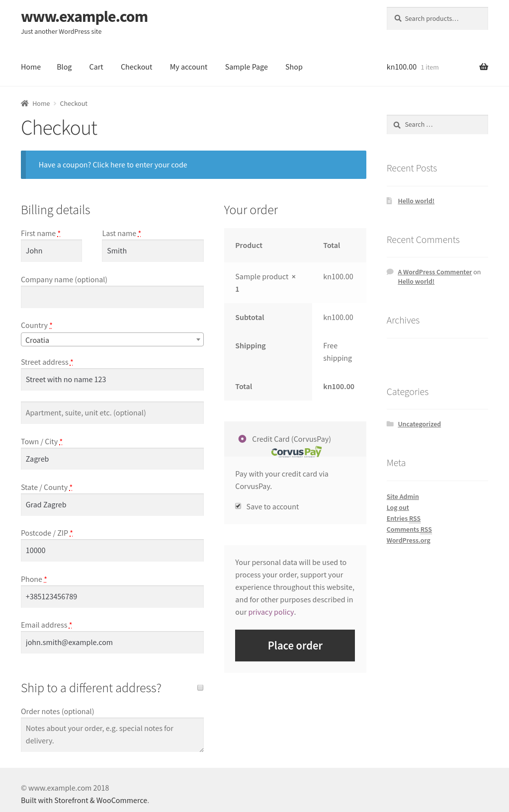This screenshot has width=509, height=812.
Task: Click the comment bubble icon in Recent Comments
Action: [390, 272]
